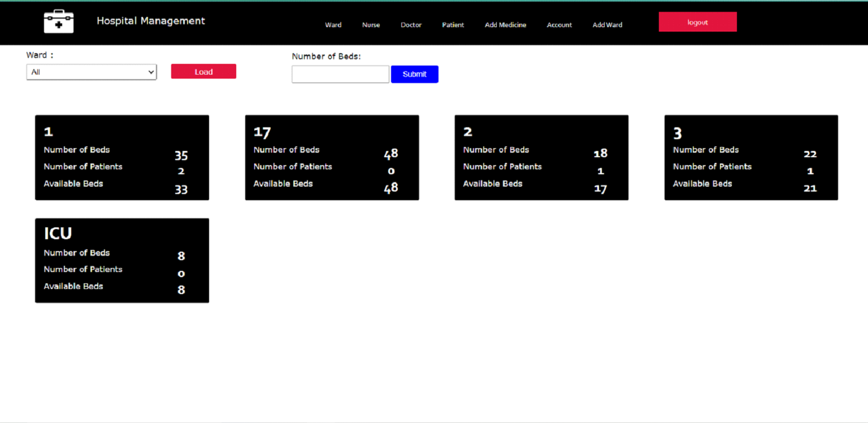Image resolution: width=868 pixels, height=423 pixels.
Task: Click ward card 3 showing 21 available beds
Action: [x=751, y=157]
